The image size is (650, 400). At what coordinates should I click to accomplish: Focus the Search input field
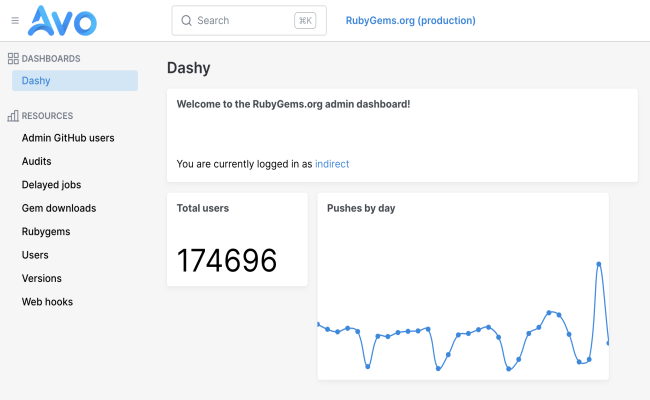click(249, 21)
